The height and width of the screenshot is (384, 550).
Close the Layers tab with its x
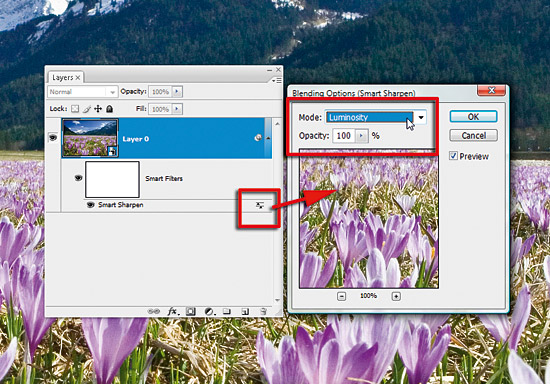click(x=78, y=78)
